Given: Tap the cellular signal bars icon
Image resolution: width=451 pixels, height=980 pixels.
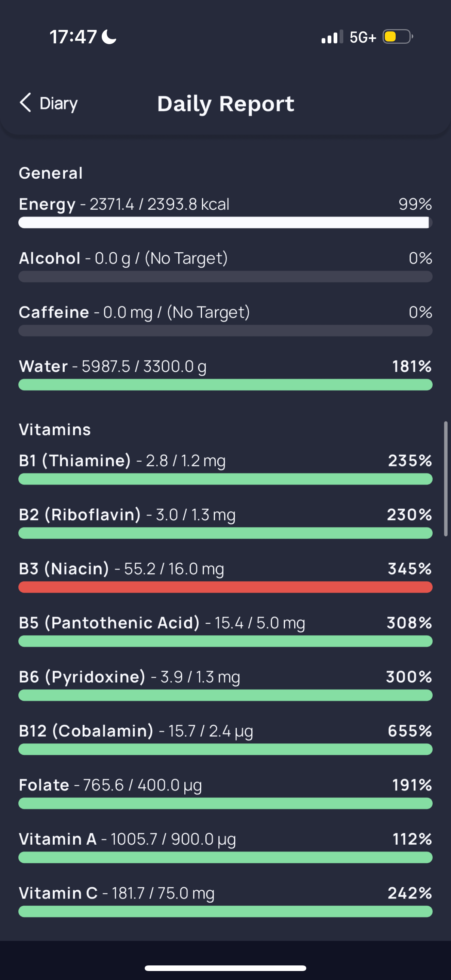Looking at the screenshot, I should (332, 37).
